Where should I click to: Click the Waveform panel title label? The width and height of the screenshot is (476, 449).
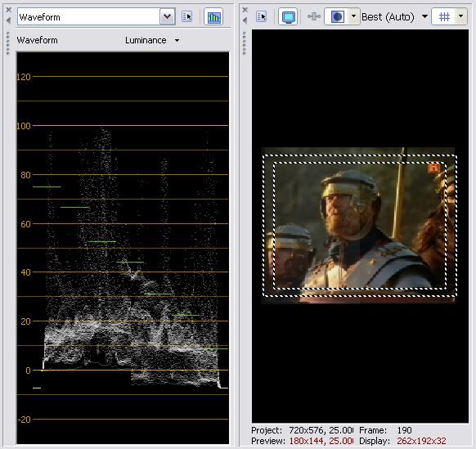37,40
